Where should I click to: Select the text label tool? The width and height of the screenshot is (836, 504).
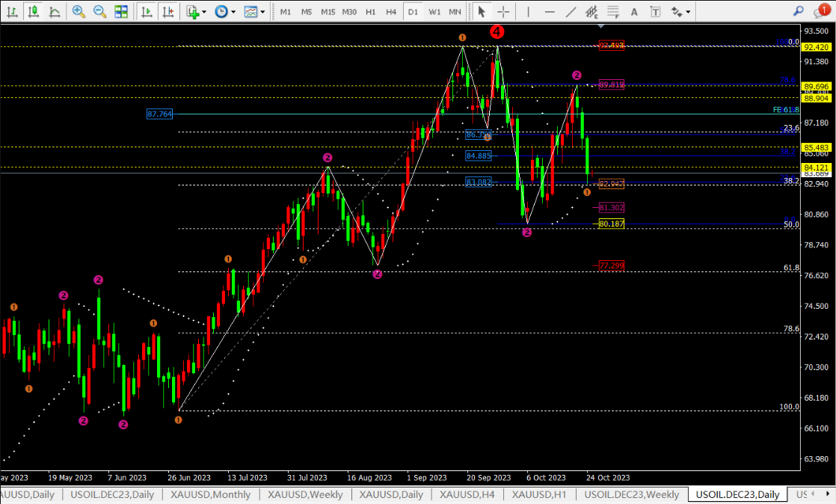[x=655, y=11]
